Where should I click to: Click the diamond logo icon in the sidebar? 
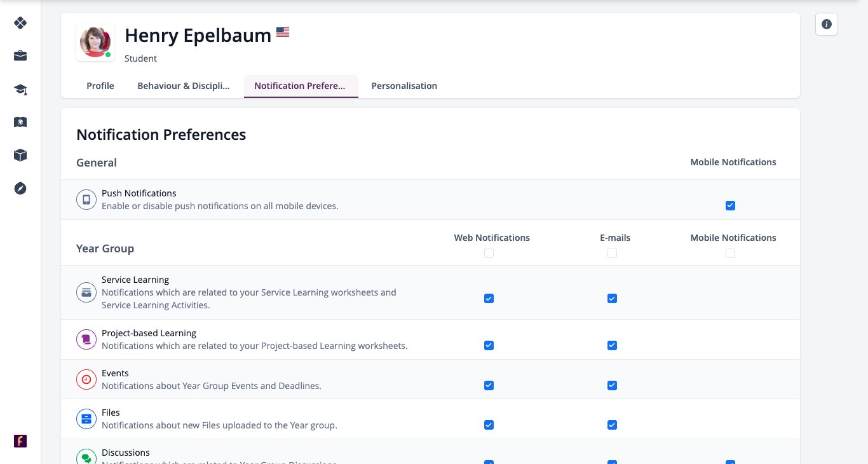click(20, 23)
